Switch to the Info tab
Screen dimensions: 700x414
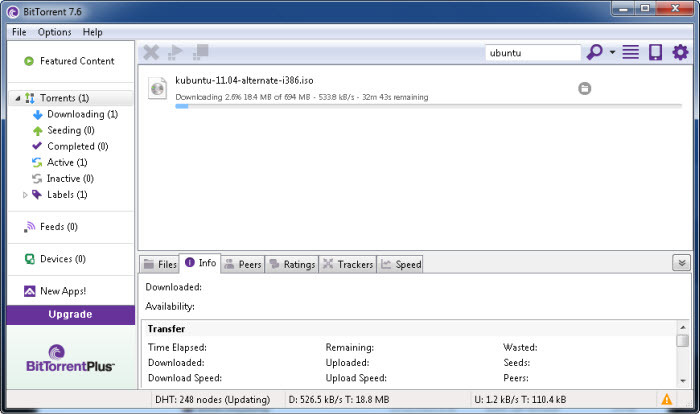point(200,263)
